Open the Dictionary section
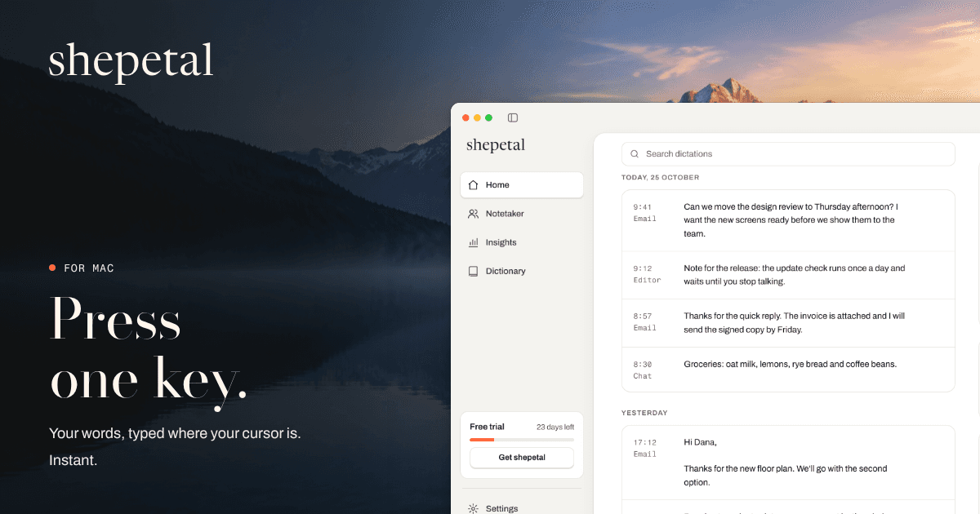This screenshot has width=980, height=514. pyautogui.click(x=522, y=271)
